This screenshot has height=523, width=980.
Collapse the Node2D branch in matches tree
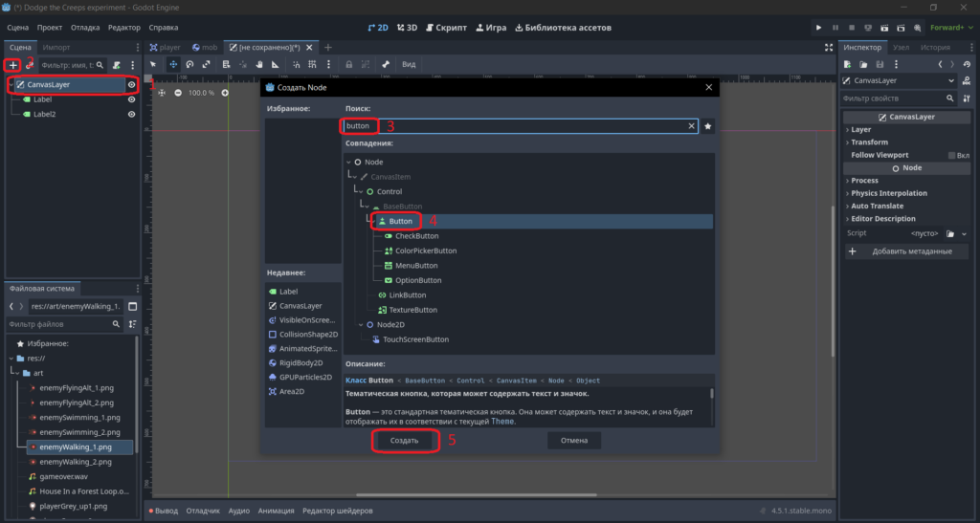tap(361, 324)
